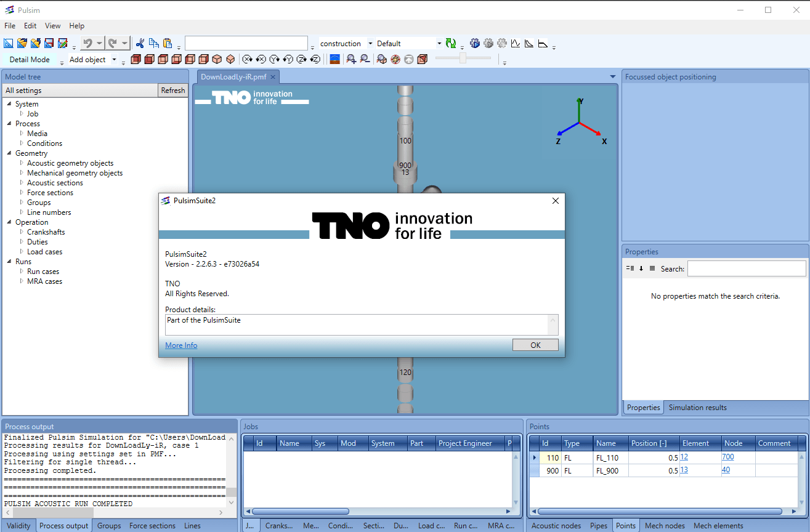Click the categorized view icon in Properties
This screenshot has width=810, height=532.
[x=630, y=268]
